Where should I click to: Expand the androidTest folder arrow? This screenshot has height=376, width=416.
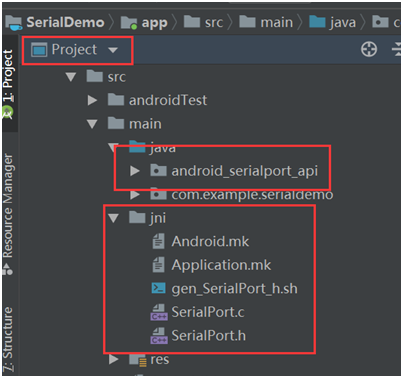[92, 100]
